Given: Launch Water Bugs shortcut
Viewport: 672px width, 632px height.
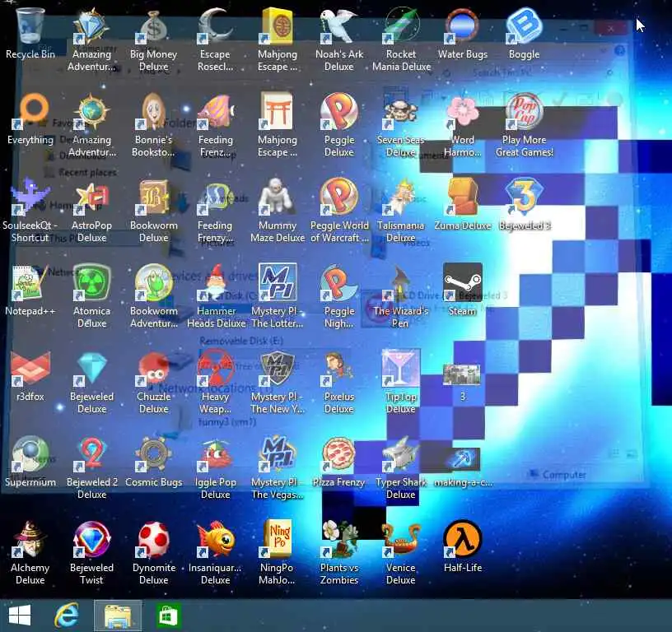Looking at the screenshot, I should pos(463,26).
